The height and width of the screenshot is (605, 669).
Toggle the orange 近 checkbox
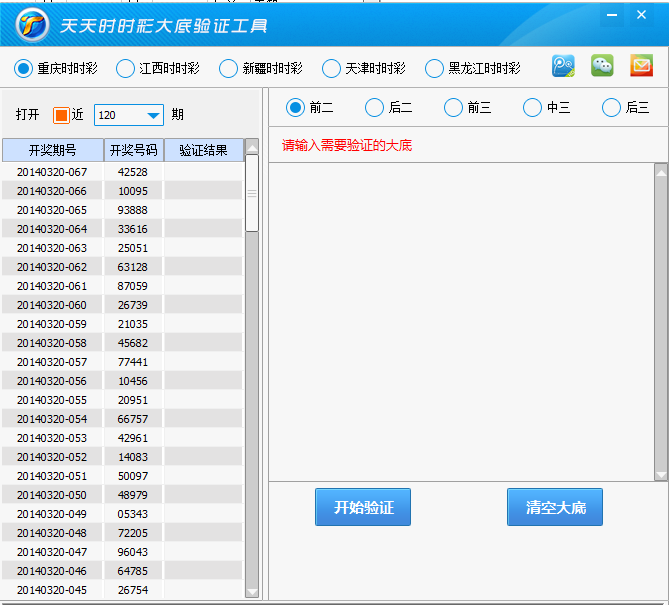(x=61, y=115)
